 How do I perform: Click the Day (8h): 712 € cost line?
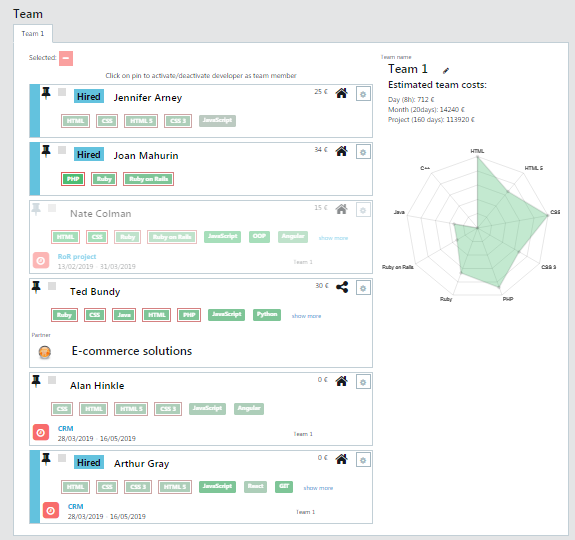pyautogui.click(x=411, y=99)
